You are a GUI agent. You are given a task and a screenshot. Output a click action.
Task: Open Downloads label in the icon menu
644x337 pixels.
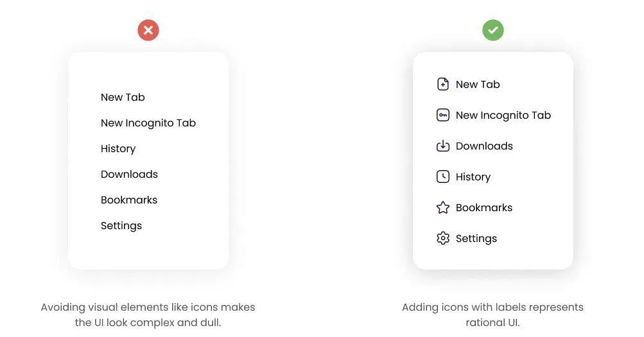[x=484, y=146]
